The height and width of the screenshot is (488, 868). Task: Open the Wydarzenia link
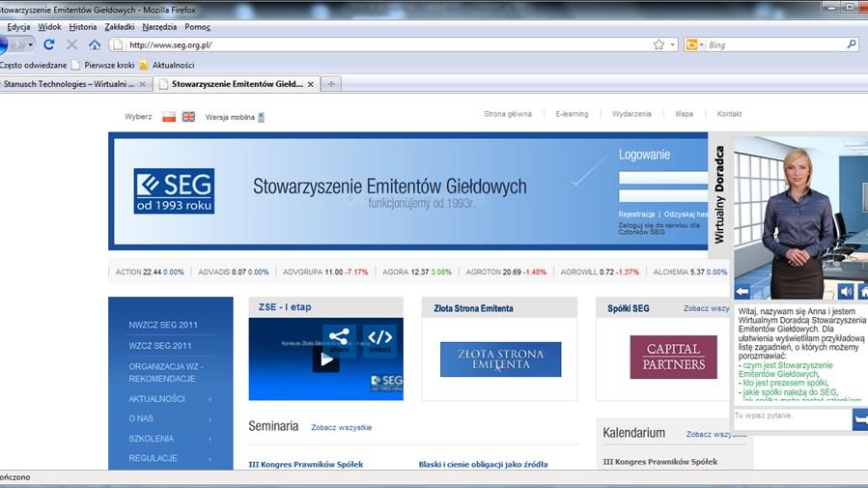coord(631,114)
